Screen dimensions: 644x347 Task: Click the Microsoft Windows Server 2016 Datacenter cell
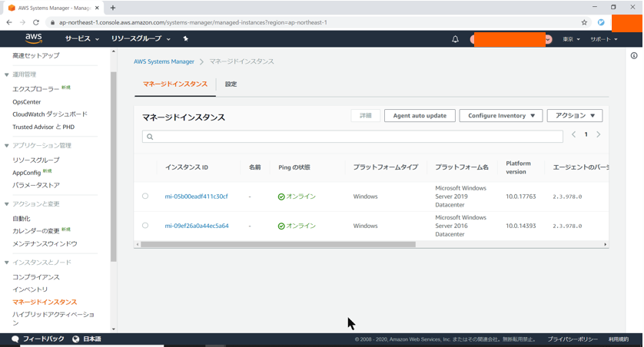point(460,226)
